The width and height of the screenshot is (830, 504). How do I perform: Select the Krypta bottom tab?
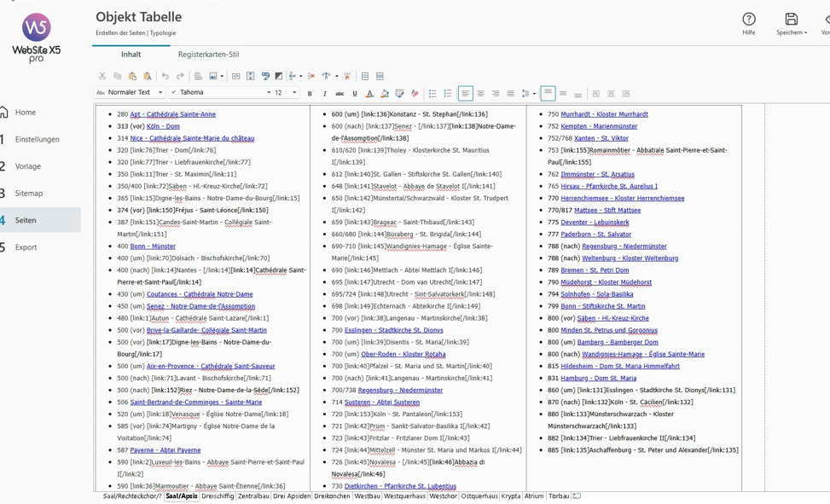[511, 496]
